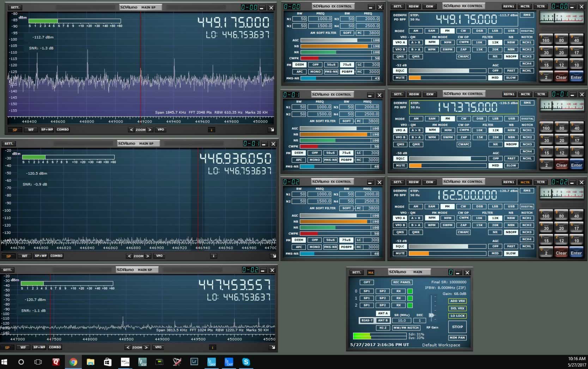Click the corner arrow icon in the 0-02 Main SP window
588x369 pixels.
(x=273, y=347)
